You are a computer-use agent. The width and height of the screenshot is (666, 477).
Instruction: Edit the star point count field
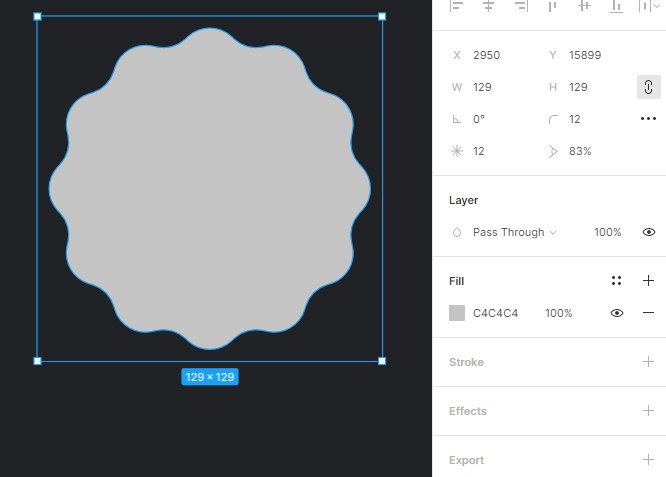(479, 151)
